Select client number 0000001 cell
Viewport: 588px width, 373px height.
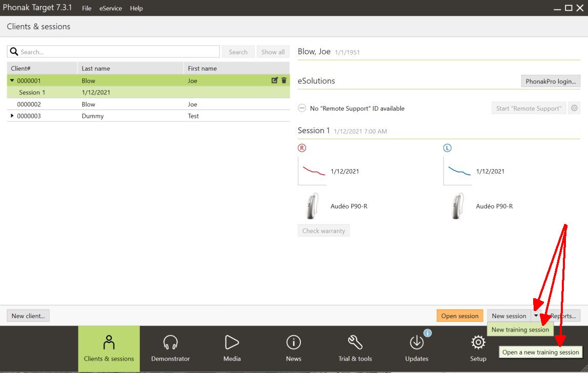click(29, 80)
